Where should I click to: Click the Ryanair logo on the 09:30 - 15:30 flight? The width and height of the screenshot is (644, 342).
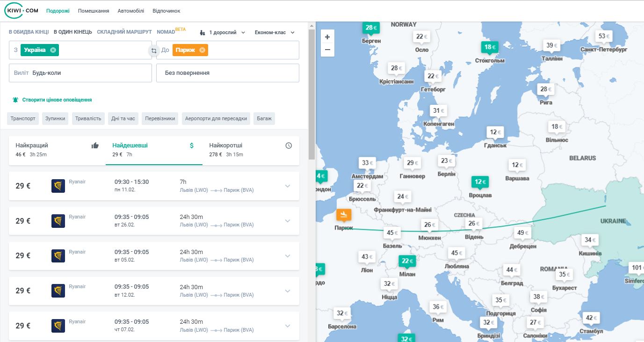[x=58, y=186]
